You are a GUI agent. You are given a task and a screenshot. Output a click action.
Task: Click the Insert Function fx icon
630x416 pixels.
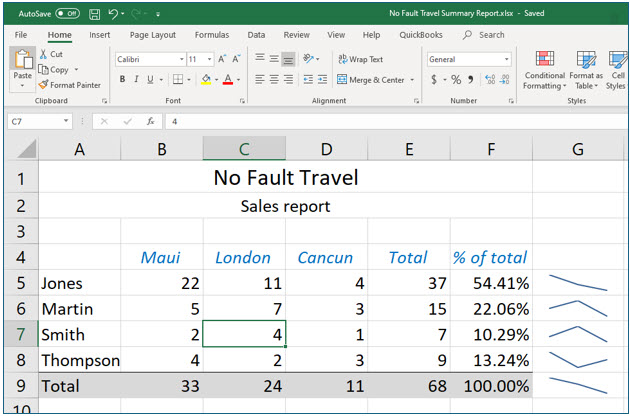click(151, 121)
